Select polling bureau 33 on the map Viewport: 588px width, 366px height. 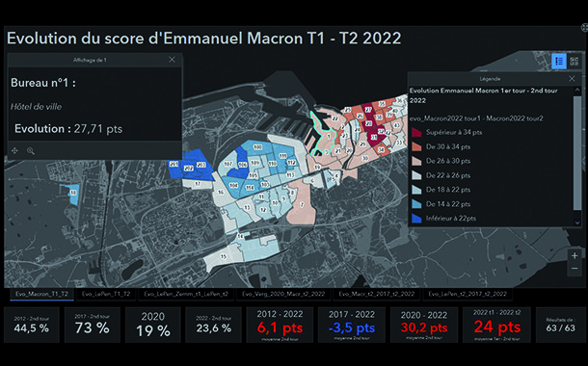(399, 143)
